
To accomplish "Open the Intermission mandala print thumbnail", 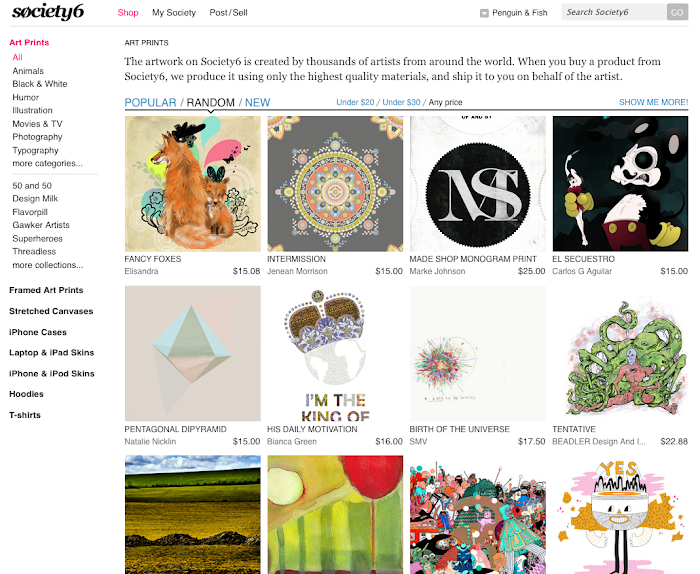I will pyautogui.click(x=335, y=183).
